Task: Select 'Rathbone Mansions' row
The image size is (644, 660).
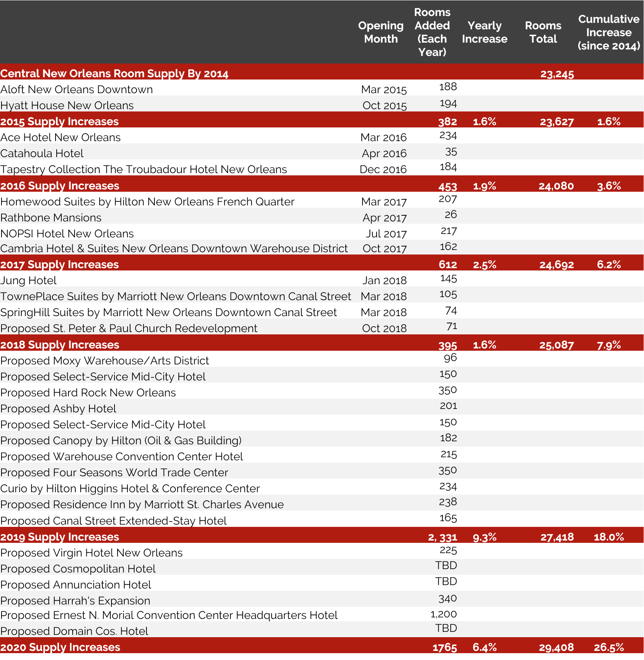Action: (x=51, y=218)
